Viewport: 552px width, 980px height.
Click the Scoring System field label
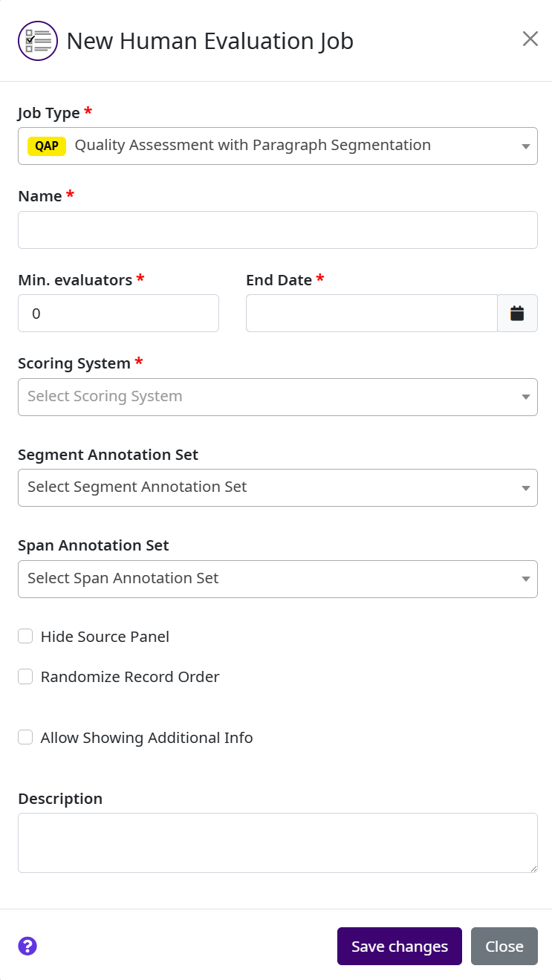click(x=74, y=363)
